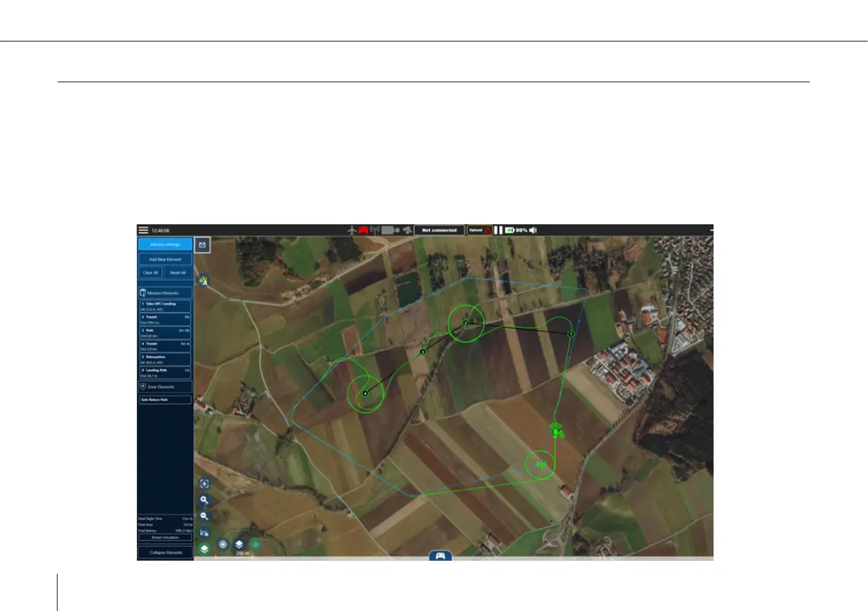Screen dimensions: 868x611
Task: Click the chart settings map icon
Action: coord(204,532)
